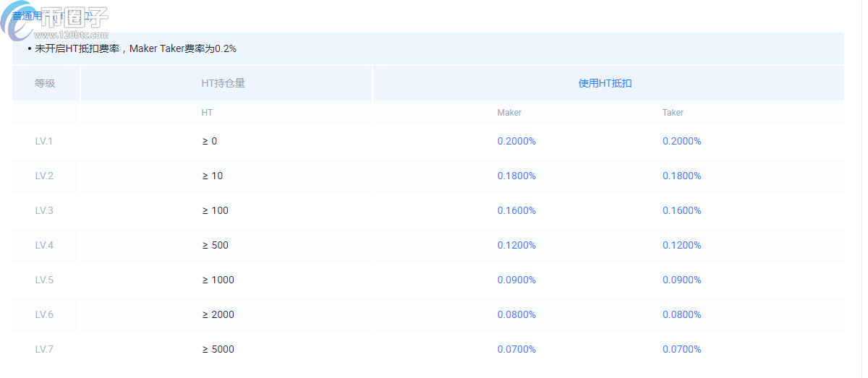Open the 普通用户 link at top
The width and height of the screenshot is (868, 378).
point(29,14)
